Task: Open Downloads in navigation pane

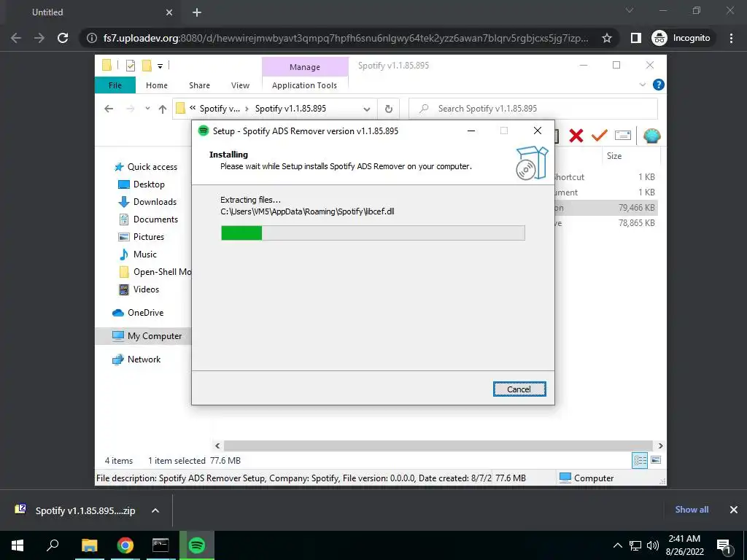Action: point(147,202)
